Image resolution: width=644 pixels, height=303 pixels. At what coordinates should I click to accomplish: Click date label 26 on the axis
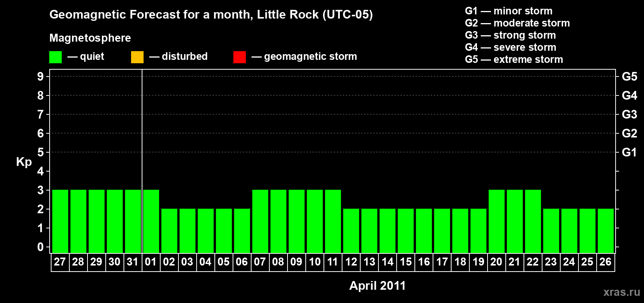click(x=605, y=262)
